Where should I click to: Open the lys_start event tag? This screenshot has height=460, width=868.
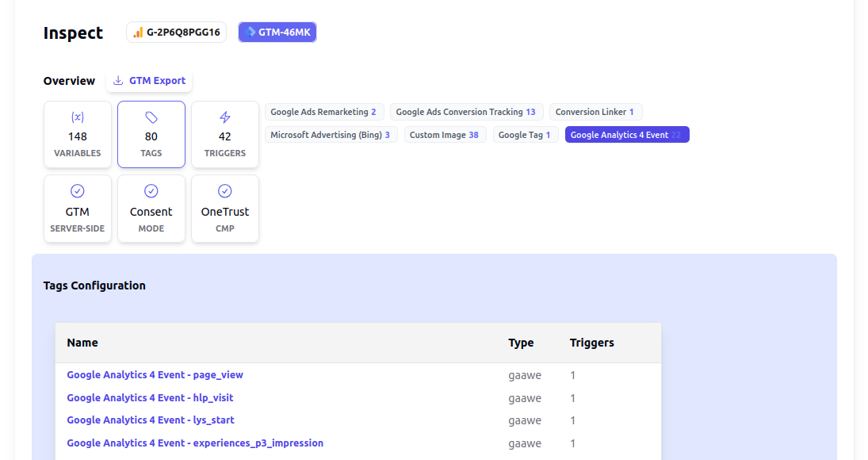(151, 420)
